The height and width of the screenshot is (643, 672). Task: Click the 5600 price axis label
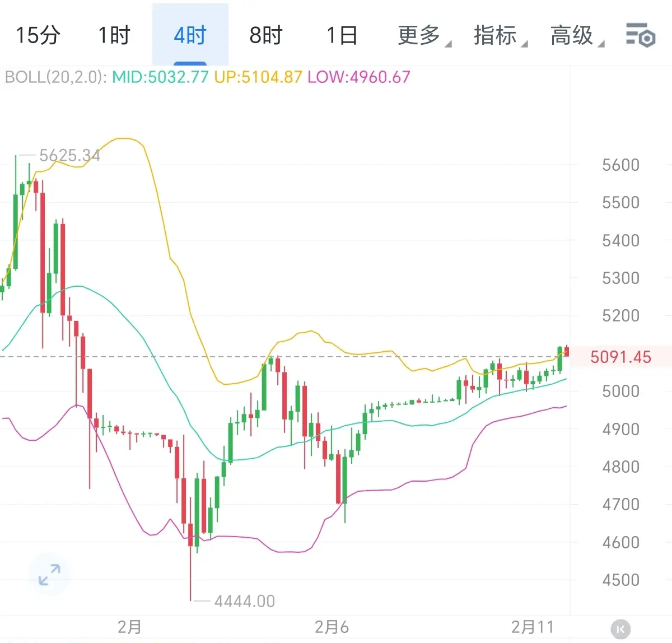pos(620,165)
